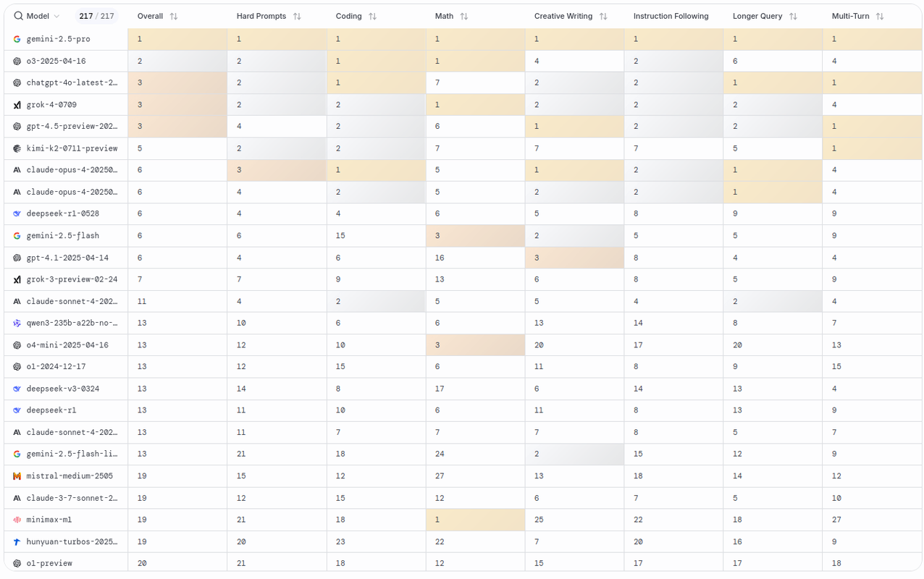Click deepseek-v3-0324's Math rank 17 cell

click(475, 389)
